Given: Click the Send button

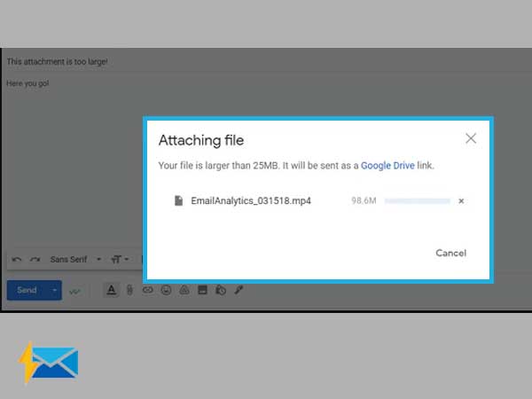Looking at the screenshot, I should [x=27, y=290].
